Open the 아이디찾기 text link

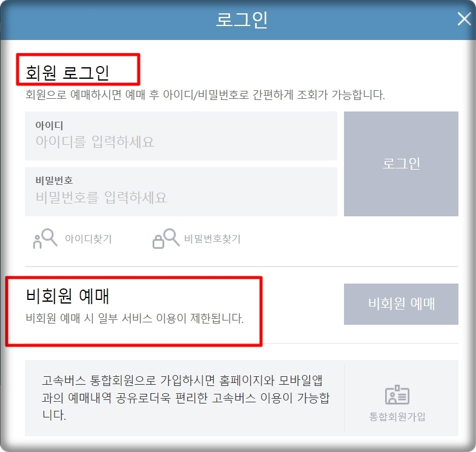coord(88,239)
